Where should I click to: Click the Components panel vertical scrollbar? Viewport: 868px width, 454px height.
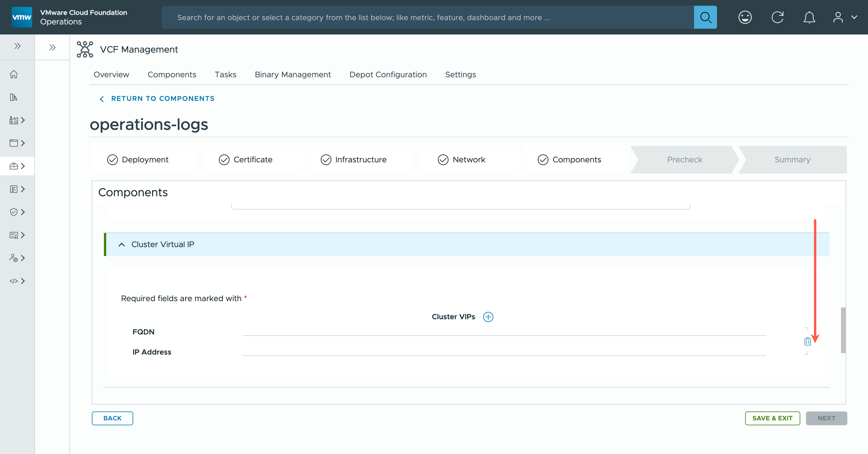coord(843,330)
